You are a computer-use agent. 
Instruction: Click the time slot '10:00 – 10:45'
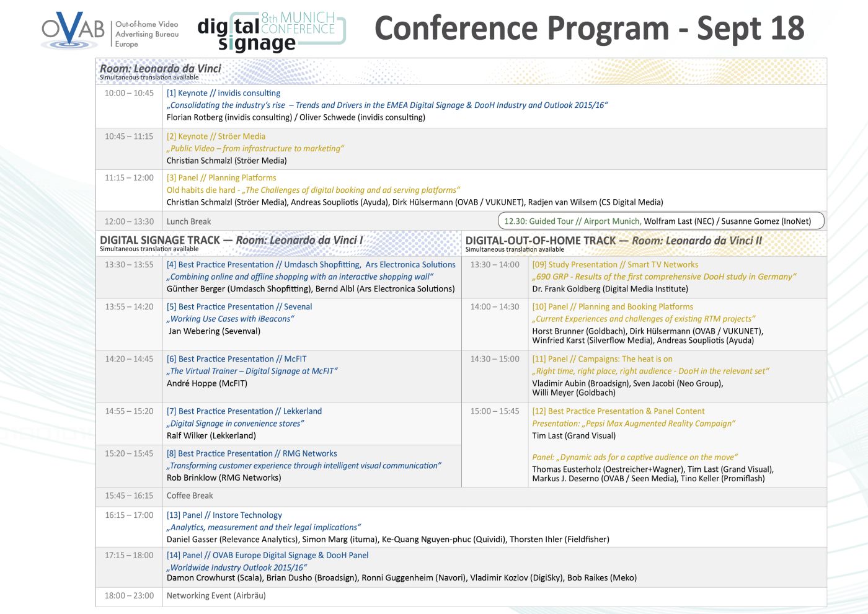point(129,93)
